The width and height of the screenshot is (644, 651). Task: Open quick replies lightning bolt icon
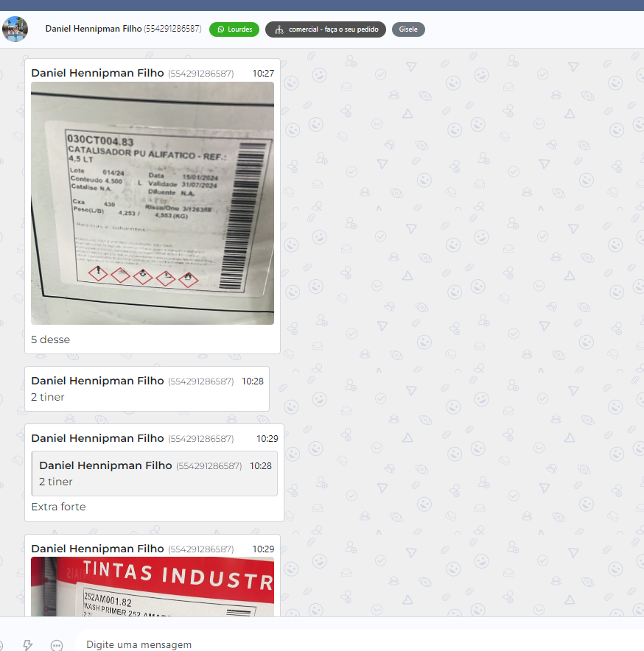coord(28,644)
